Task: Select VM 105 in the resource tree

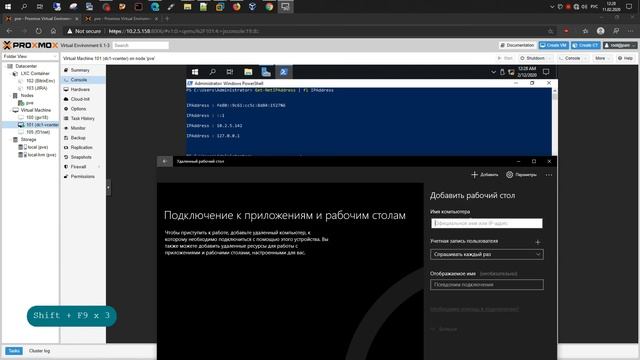Action: (38, 132)
